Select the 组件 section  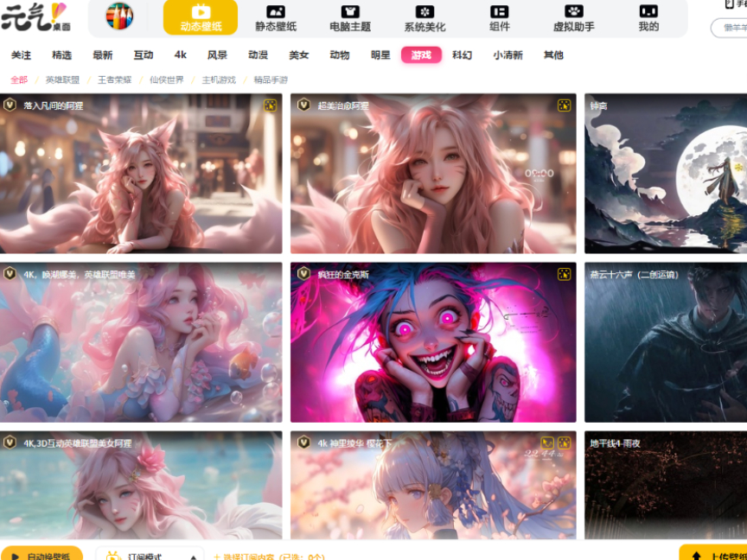point(499,18)
